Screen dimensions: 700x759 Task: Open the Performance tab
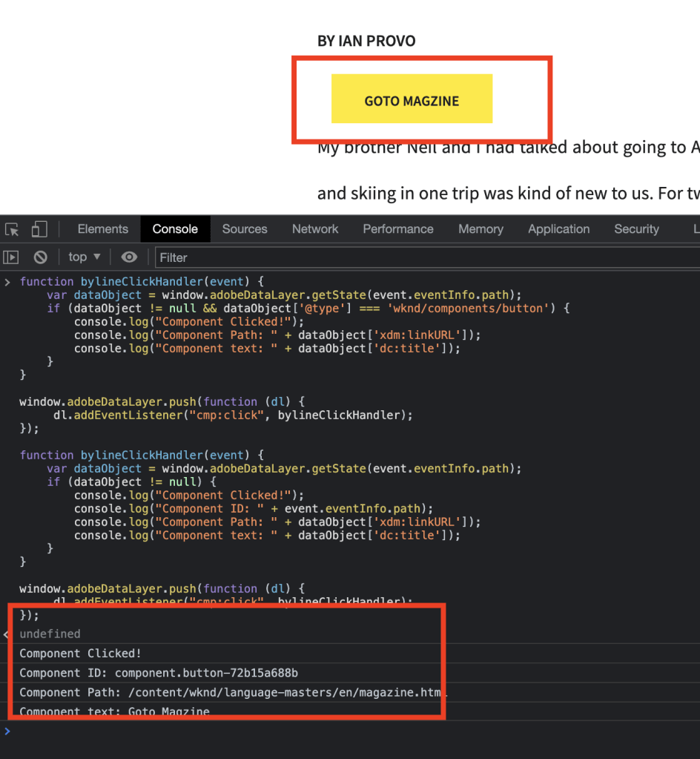[x=397, y=229]
